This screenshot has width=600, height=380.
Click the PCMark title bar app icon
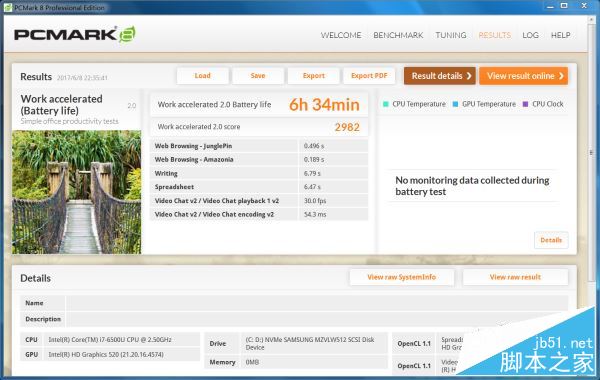[x=8, y=7]
